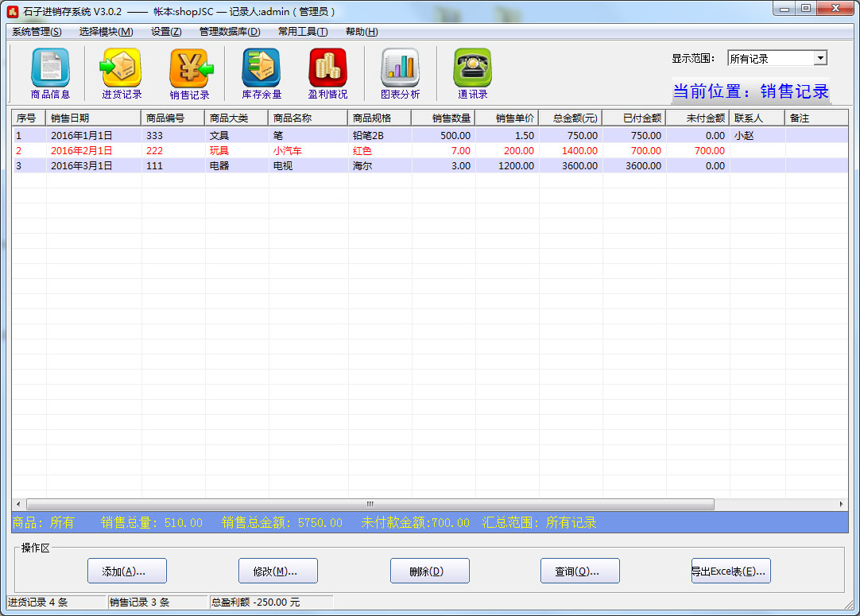Sort by the 已付金额 column header
This screenshot has height=616, width=860.
coord(634,118)
